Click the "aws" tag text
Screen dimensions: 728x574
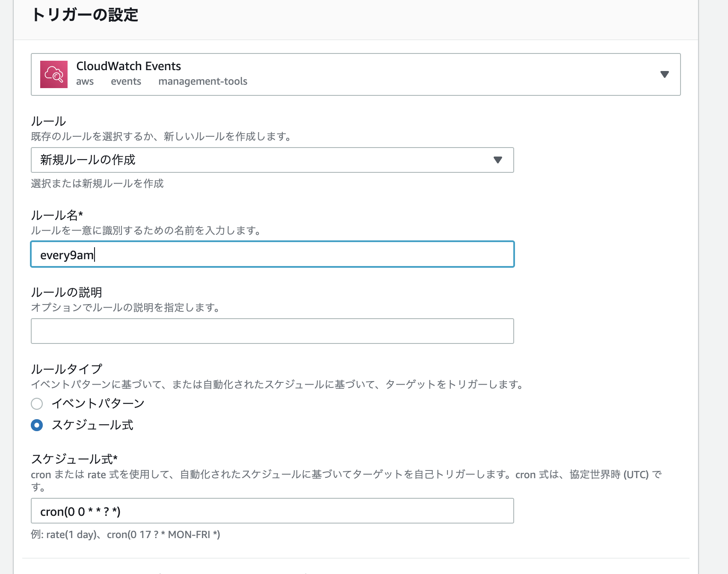coord(85,81)
